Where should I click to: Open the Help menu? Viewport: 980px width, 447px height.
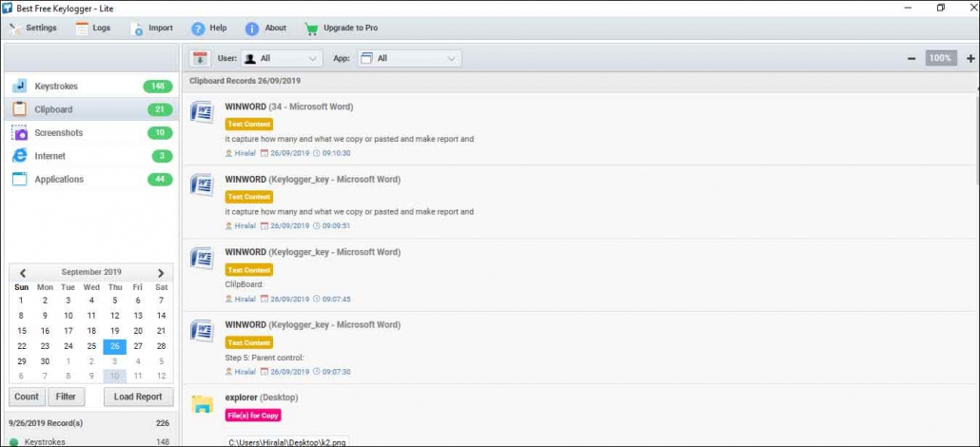tap(209, 29)
